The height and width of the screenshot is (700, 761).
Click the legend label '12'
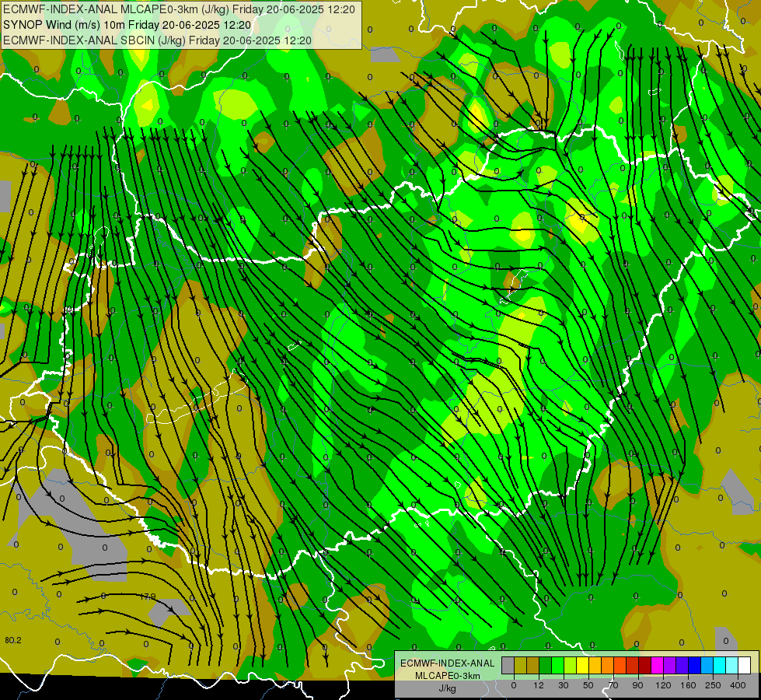coord(539,685)
